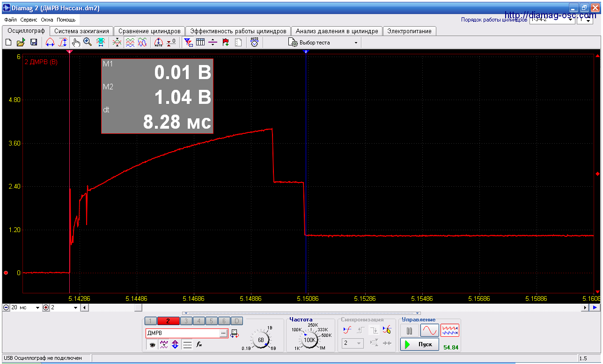Switch to the Сравнение цилиндров tab
The image size is (603, 364).
[x=149, y=31]
